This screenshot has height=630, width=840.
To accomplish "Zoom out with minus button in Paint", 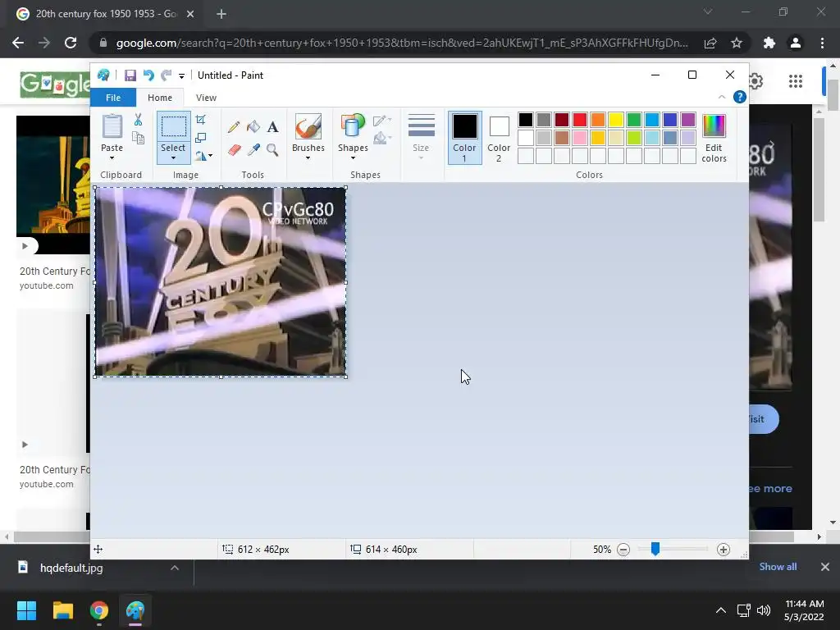I will tap(623, 550).
